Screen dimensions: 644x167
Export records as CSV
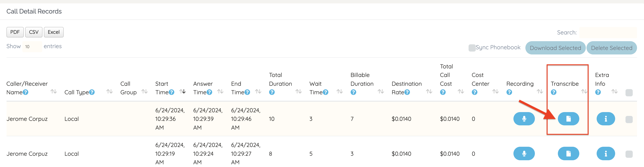[x=34, y=32]
